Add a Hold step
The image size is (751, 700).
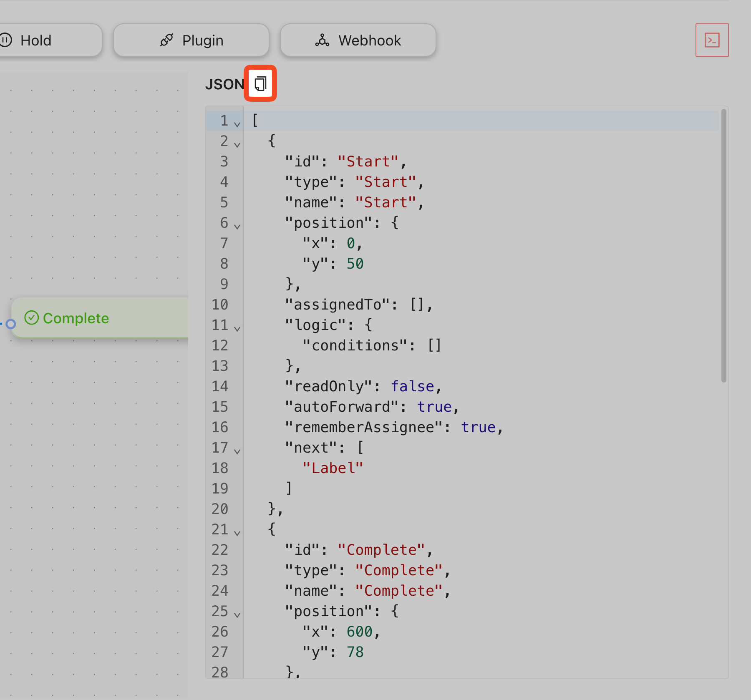(x=50, y=40)
